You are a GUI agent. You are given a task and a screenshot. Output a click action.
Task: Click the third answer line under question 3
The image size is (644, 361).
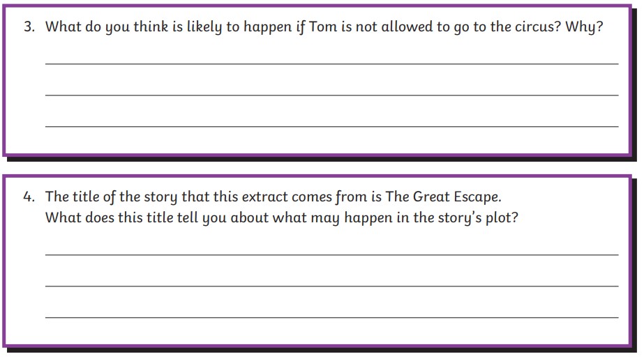[331, 125]
